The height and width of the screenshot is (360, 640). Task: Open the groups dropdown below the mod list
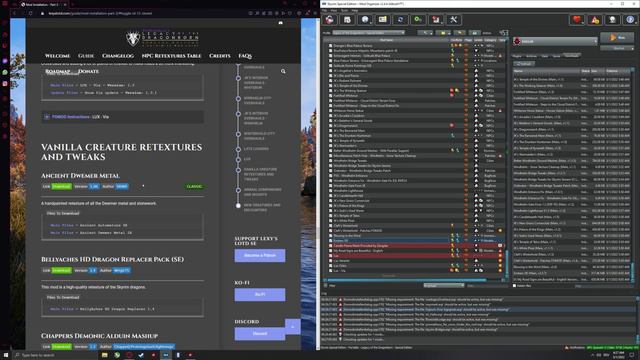coord(444,286)
